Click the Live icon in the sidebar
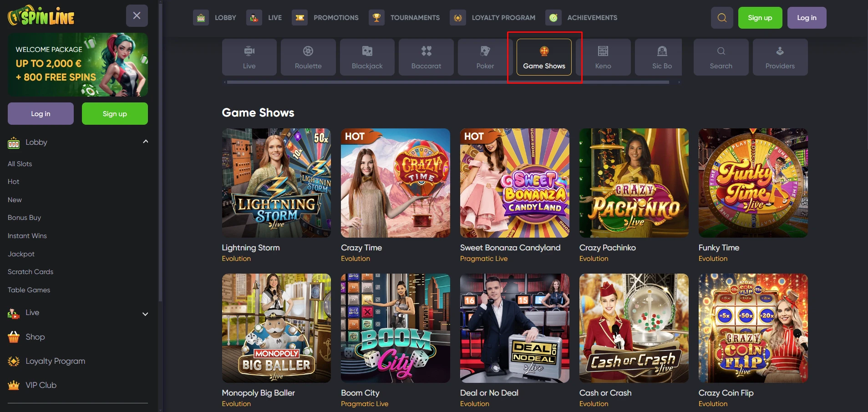This screenshot has width=868, height=412. click(x=14, y=313)
